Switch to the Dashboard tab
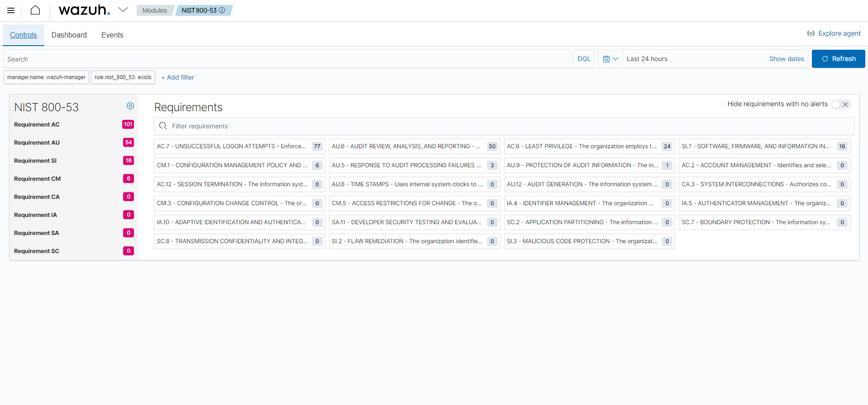Screen dimensions: 868x405 click(x=69, y=35)
